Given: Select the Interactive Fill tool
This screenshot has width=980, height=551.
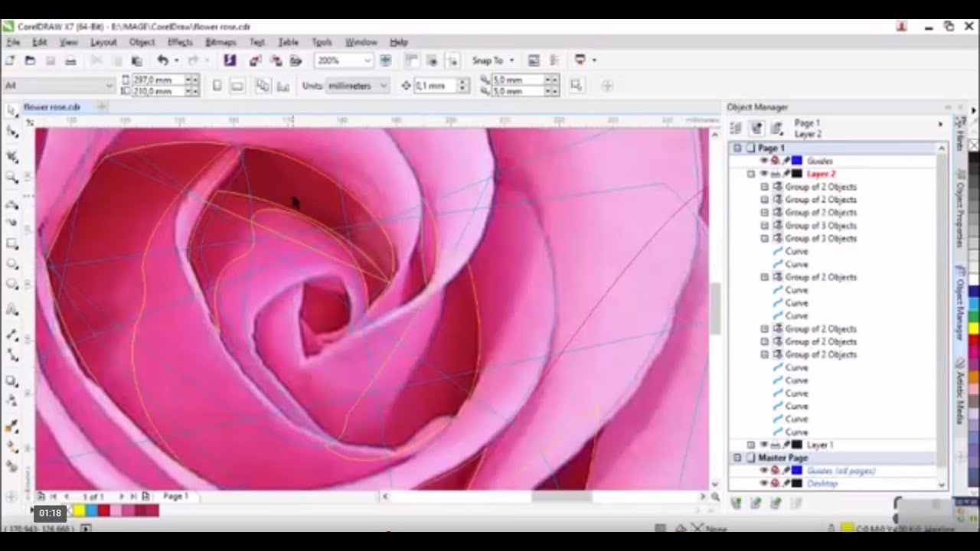Looking at the screenshot, I should 11,446.
